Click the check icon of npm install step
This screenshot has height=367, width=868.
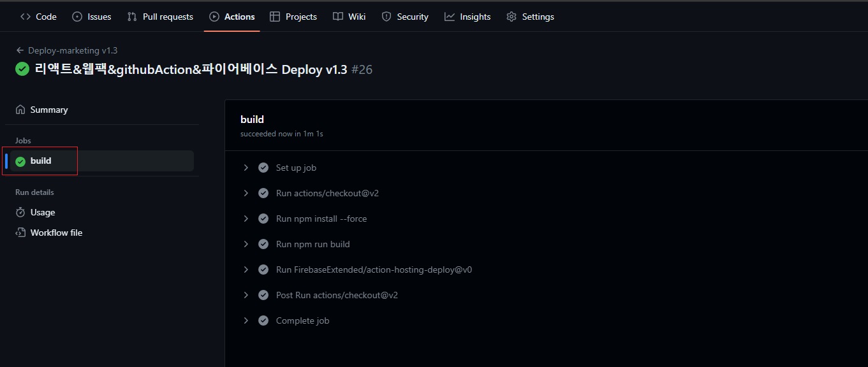tap(263, 219)
